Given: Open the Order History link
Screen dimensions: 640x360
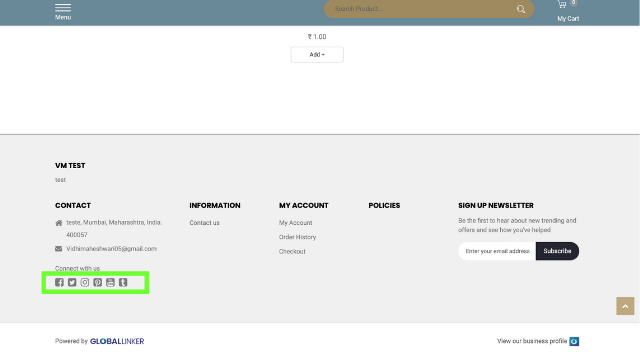Looking at the screenshot, I should [298, 237].
